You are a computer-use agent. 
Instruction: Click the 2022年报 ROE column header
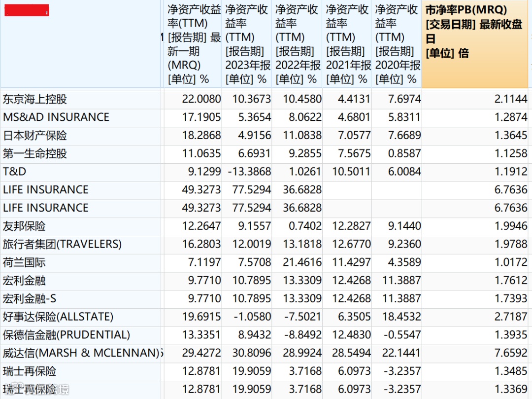pyautogui.click(x=297, y=44)
